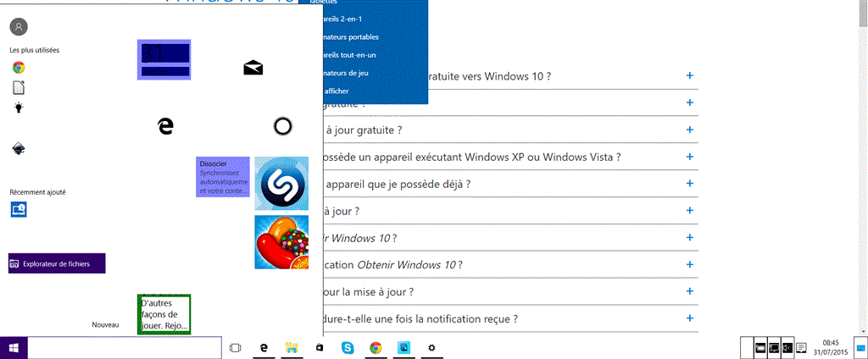Viewport: 868px width, 359px height.
Task: Open the LibreOffice document icon in Start menu
Action: click(19, 87)
